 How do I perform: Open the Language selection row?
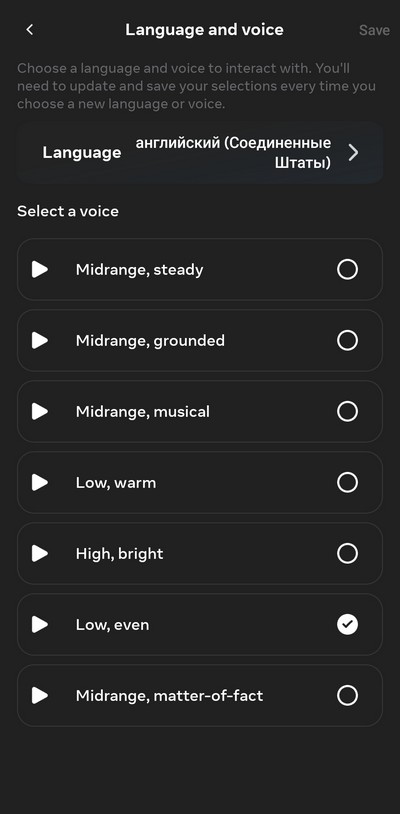pyautogui.click(x=200, y=153)
